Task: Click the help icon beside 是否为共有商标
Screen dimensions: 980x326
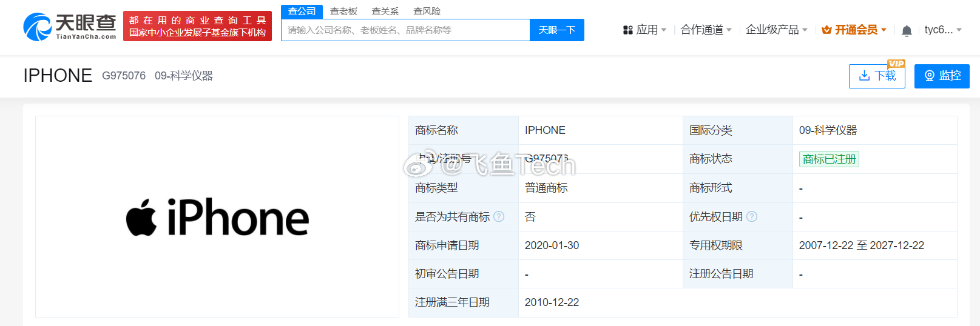Action: 499,216
